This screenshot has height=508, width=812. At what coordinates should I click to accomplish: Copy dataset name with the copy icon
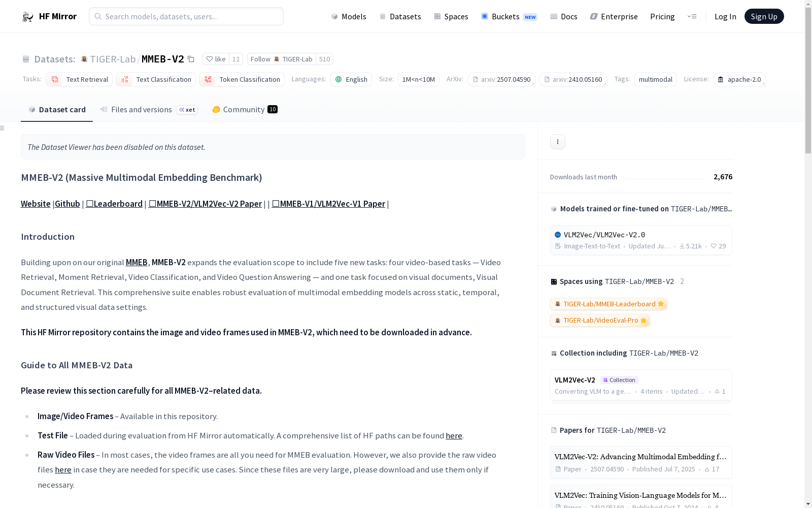191,59
